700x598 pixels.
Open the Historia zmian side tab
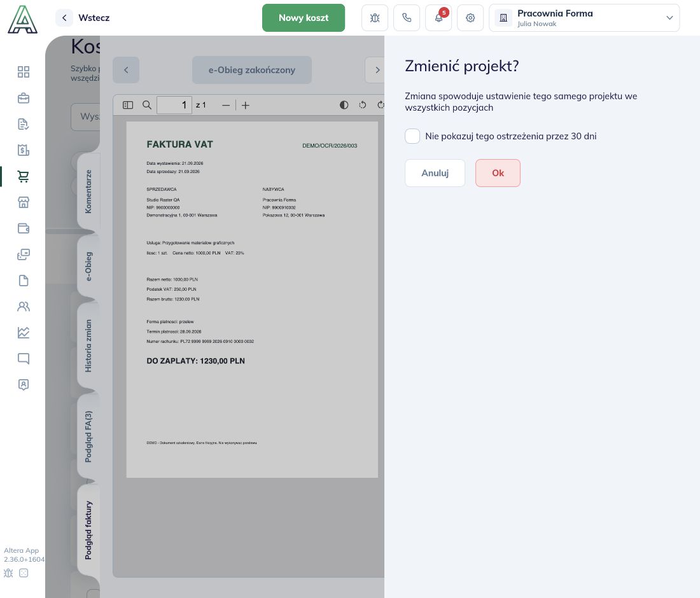(88, 346)
